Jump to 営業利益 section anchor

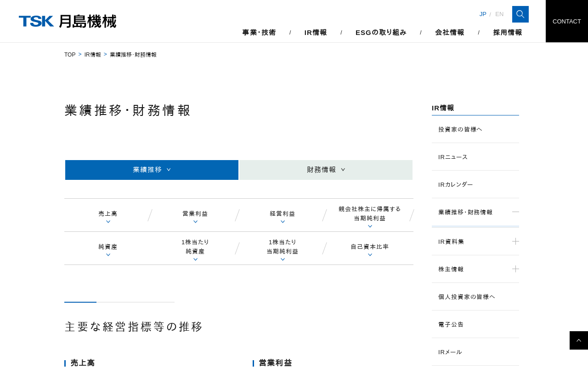pos(195,215)
